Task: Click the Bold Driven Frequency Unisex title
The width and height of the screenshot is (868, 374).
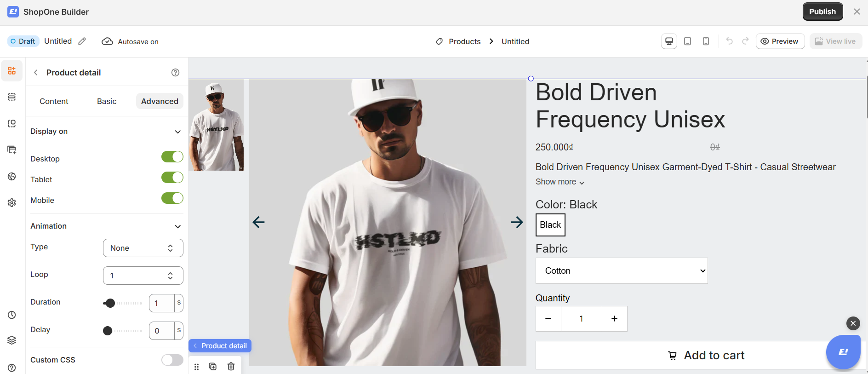Action: (630, 106)
